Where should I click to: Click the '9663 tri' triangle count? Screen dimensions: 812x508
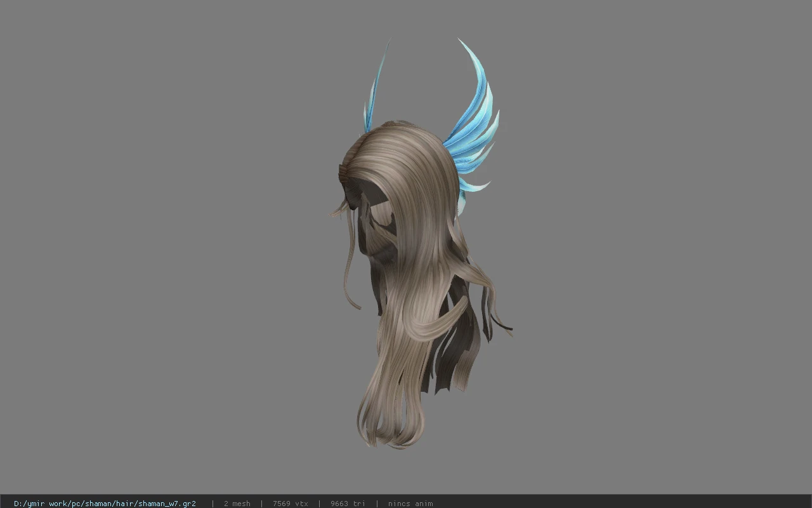point(348,504)
